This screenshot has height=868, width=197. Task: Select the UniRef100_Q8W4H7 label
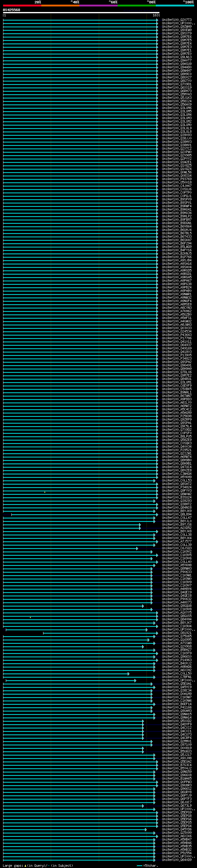(177, 71)
